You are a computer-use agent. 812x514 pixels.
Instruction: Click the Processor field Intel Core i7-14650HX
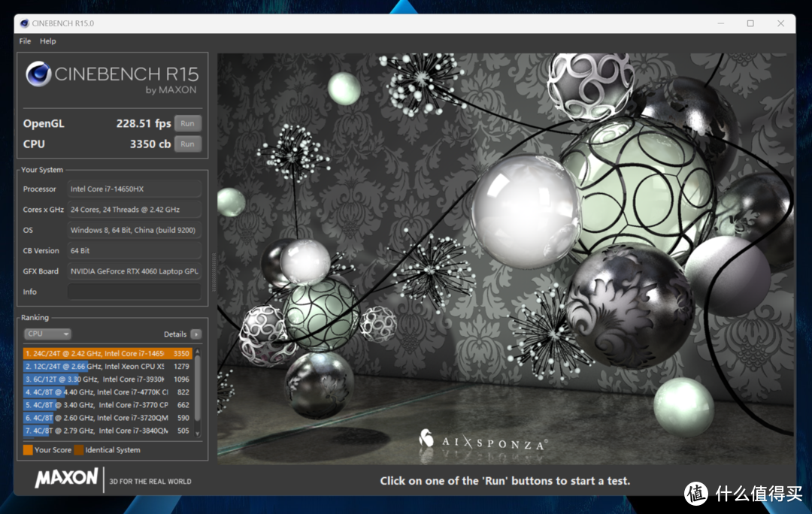pyautogui.click(x=134, y=189)
